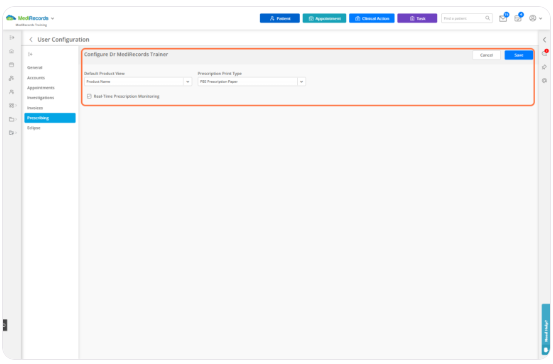Enable the Real-Time Prescription Monitoring checkbox
This screenshot has width=553, height=364.
tap(89, 96)
